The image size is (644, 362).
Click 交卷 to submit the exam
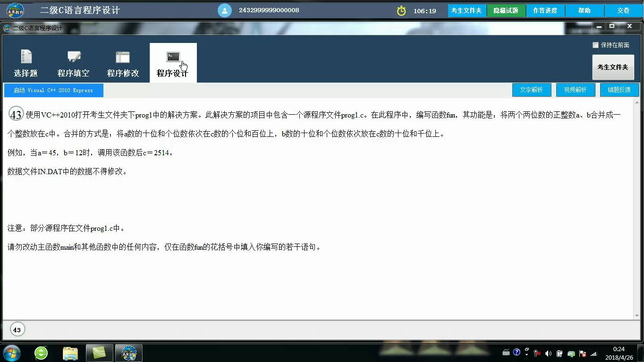coord(623,10)
